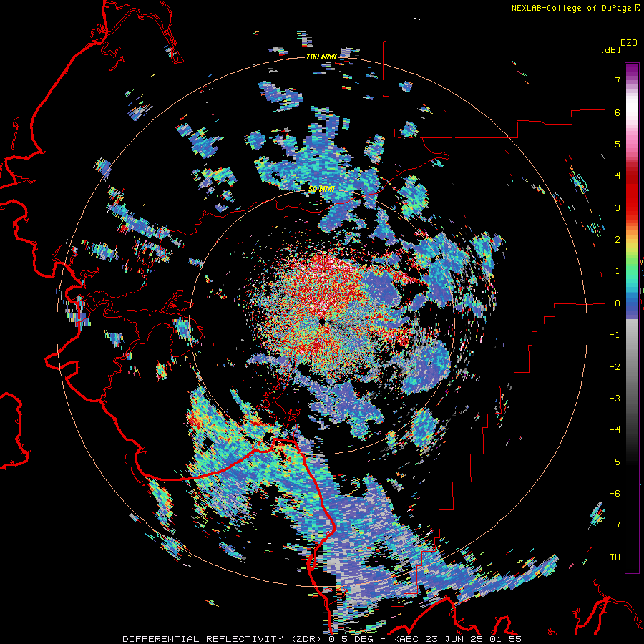Click the 2 value on the color scale
The height and width of the screenshot is (644, 644).
point(618,240)
